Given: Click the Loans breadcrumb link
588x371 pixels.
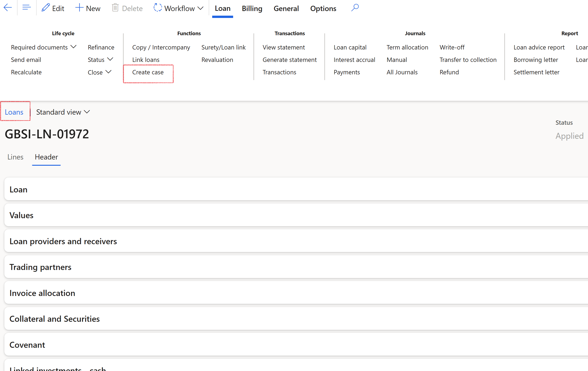Looking at the screenshot, I should tap(14, 112).
